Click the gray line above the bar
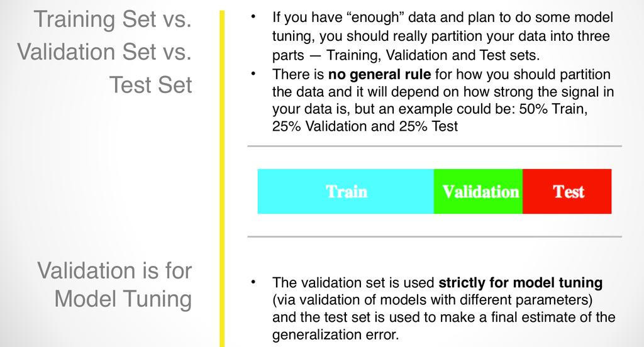Screen dimensions: 644x347 pyautogui.click(x=435, y=146)
